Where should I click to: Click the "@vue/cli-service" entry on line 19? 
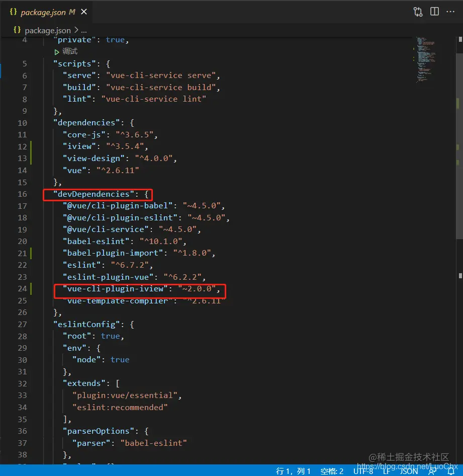point(132,229)
